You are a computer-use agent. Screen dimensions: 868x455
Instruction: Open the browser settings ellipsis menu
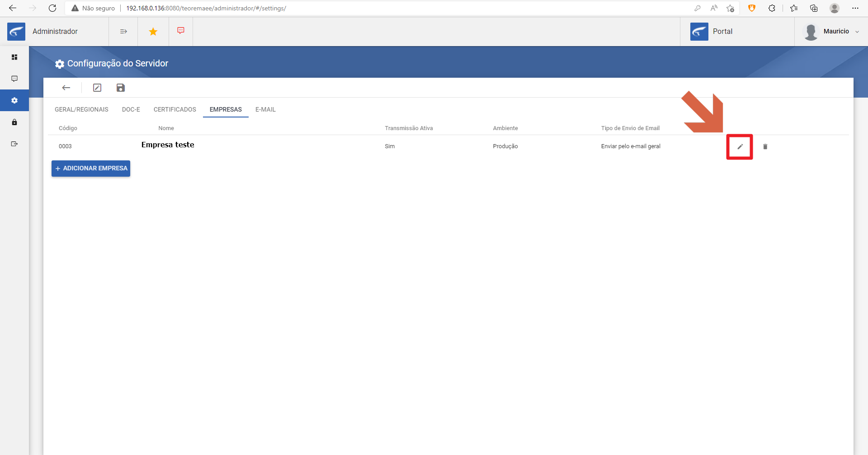[855, 8]
